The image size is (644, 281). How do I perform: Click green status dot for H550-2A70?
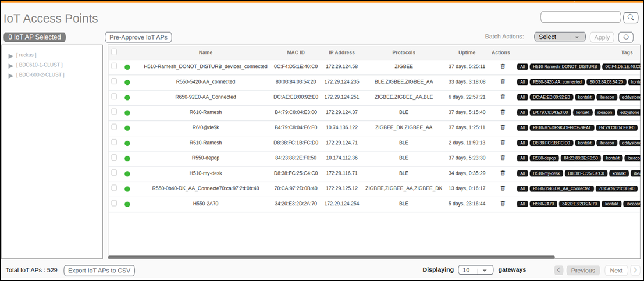tap(127, 204)
